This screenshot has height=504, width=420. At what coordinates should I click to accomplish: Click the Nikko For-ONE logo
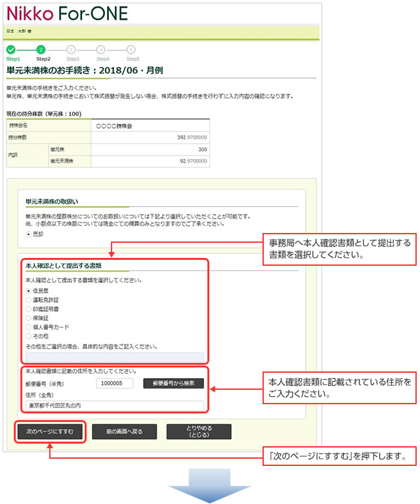67,13
